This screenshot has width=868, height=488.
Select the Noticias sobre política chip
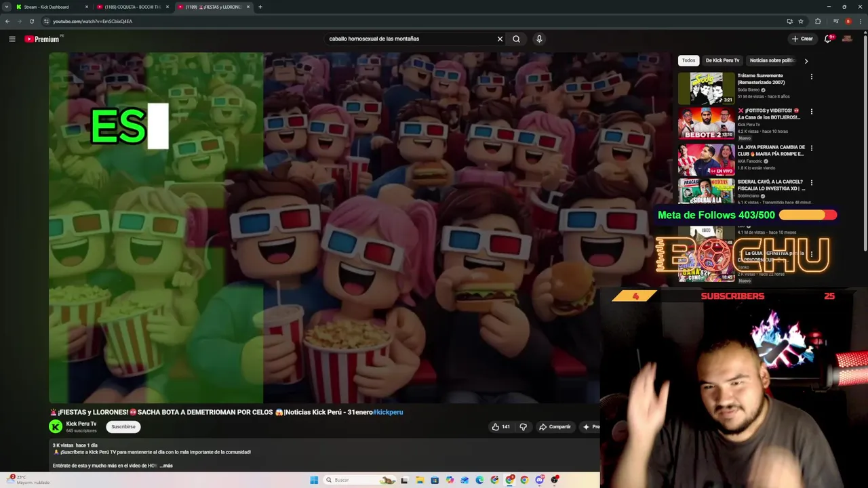(x=772, y=60)
